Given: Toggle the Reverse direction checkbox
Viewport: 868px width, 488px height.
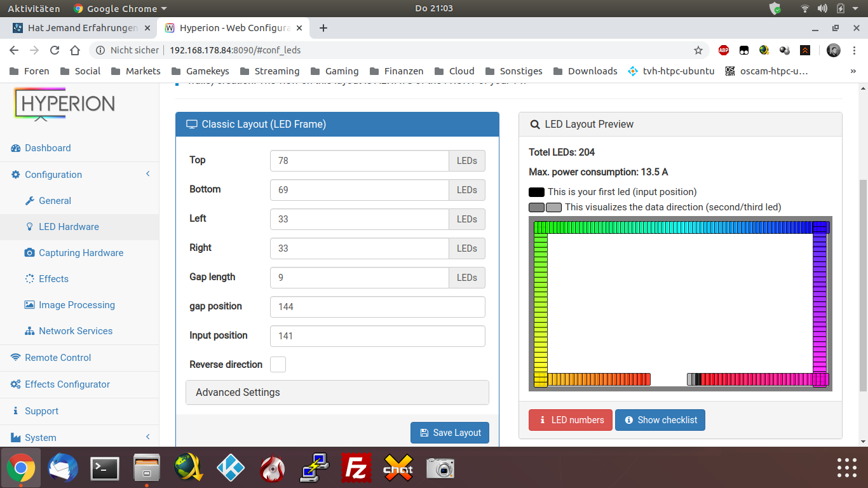Looking at the screenshot, I should (x=278, y=365).
